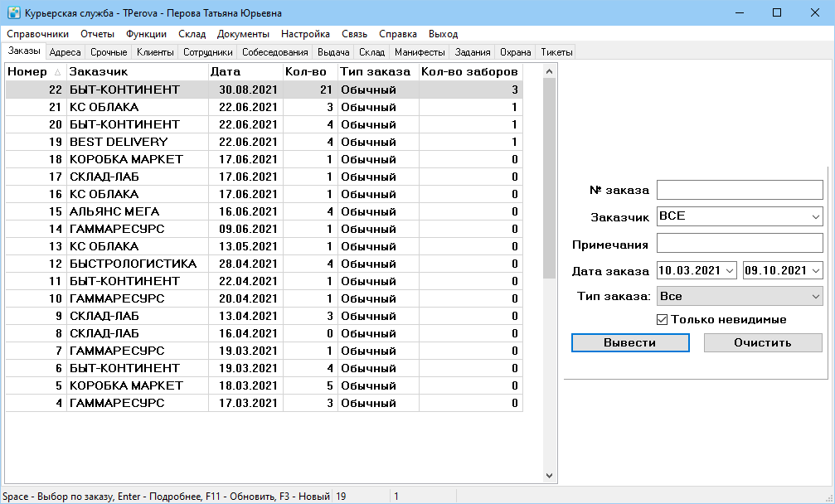The height and width of the screenshot is (504, 835).
Task: Open the 'Отчеты' menu
Action: click(98, 34)
